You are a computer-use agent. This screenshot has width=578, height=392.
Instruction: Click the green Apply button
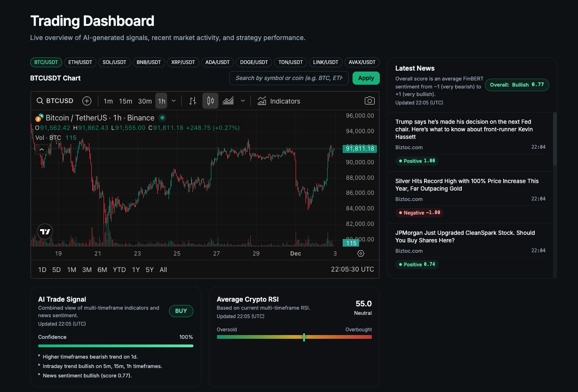tap(366, 78)
